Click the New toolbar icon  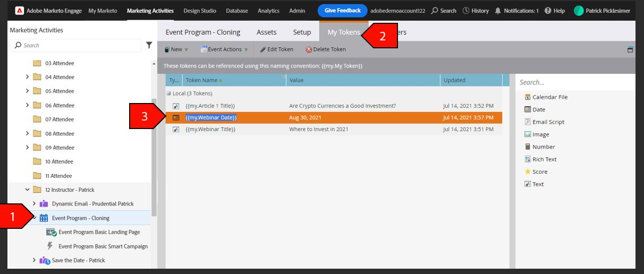166,49
